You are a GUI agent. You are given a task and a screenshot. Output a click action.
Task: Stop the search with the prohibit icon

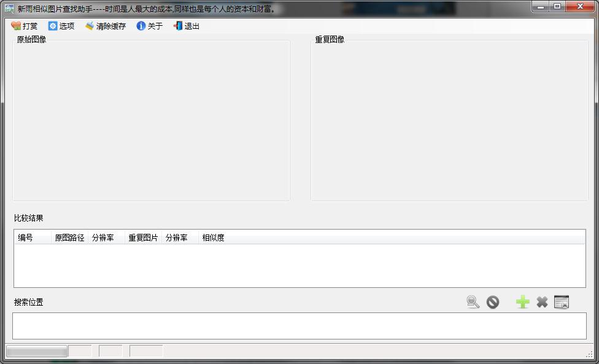coord(492,301)
